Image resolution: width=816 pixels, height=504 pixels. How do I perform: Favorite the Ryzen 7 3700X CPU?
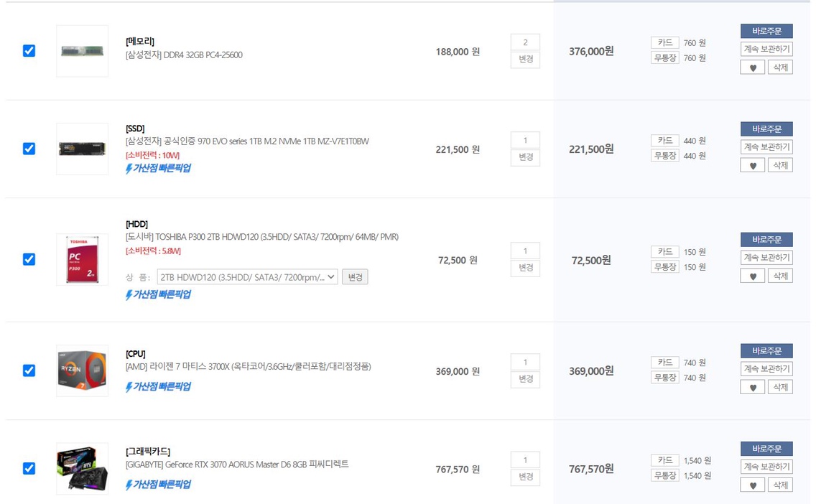(752, 388)
